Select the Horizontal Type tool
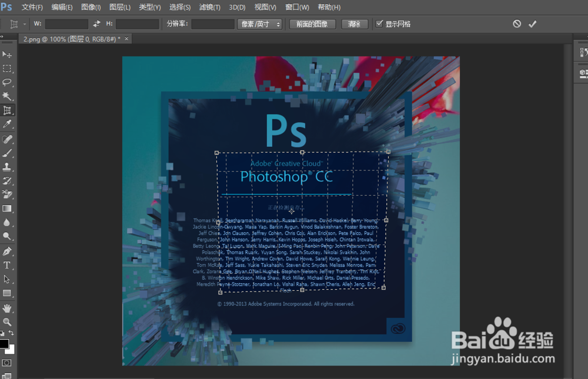The height and width of the screenshot is (379, 588). 6,265
